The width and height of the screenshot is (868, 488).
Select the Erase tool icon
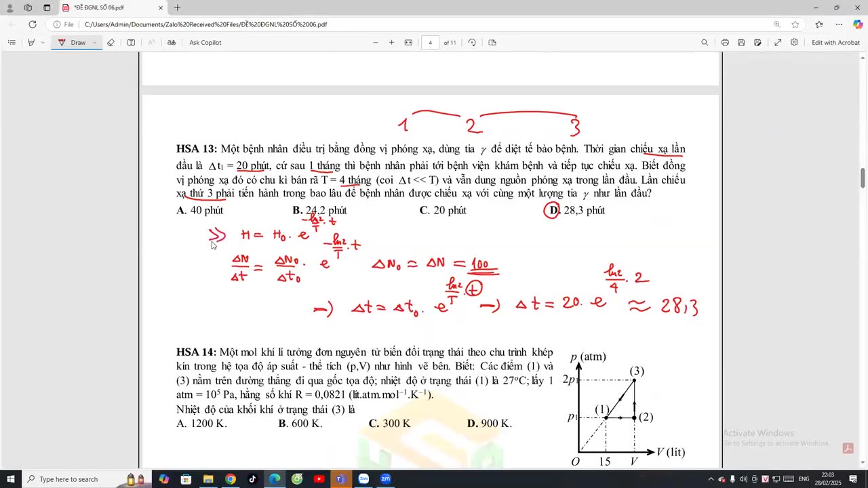click(x=111, y=42)
